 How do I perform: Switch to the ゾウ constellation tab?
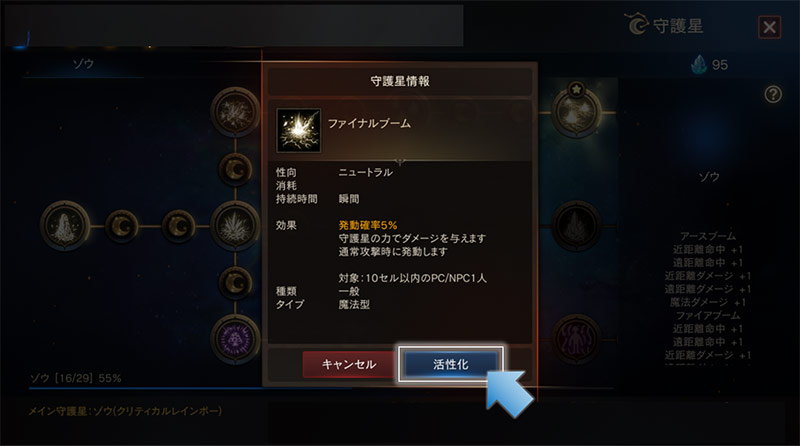tap(83, 64)
